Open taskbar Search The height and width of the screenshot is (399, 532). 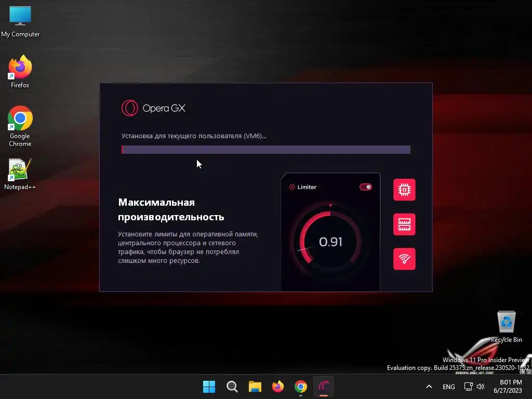232,387
